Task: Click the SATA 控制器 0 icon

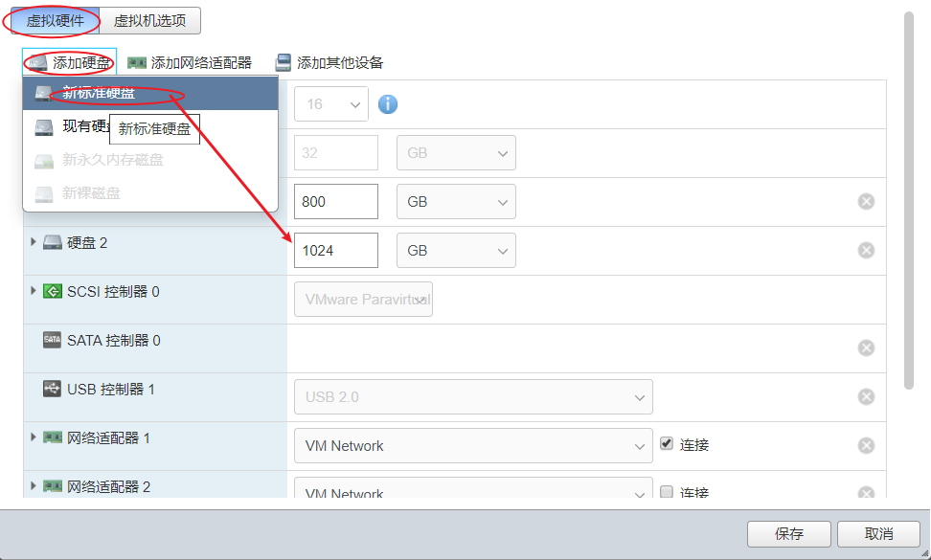Action: [x=53, y=340]
